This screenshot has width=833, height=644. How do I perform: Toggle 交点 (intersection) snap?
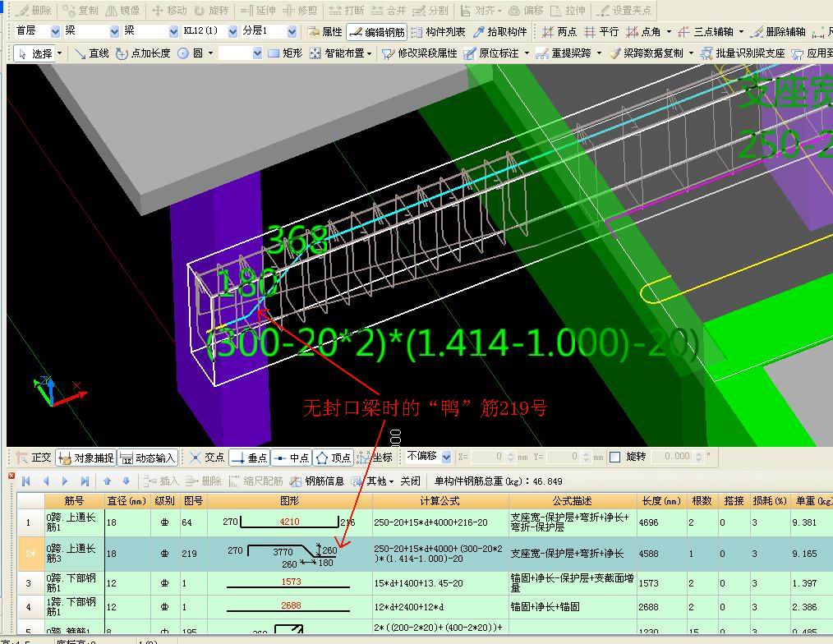(207, 458)
